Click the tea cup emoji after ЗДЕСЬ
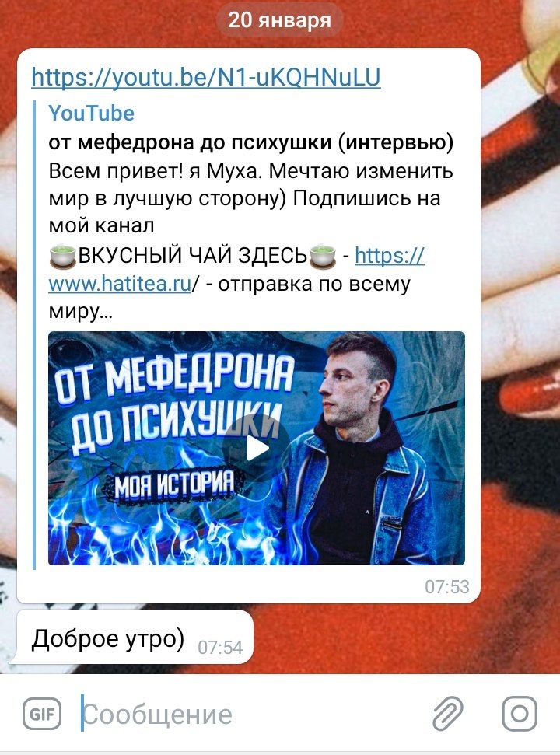The height and width of the screenshot is (755, 560). coord(322,255)
